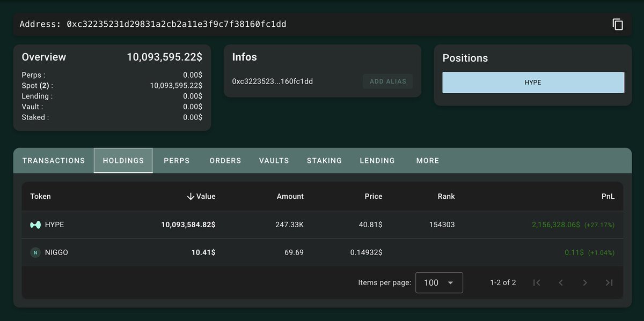This screenshot has width=644, height=321.
Task: Switch to the Vaults tab
Action: 274,161
